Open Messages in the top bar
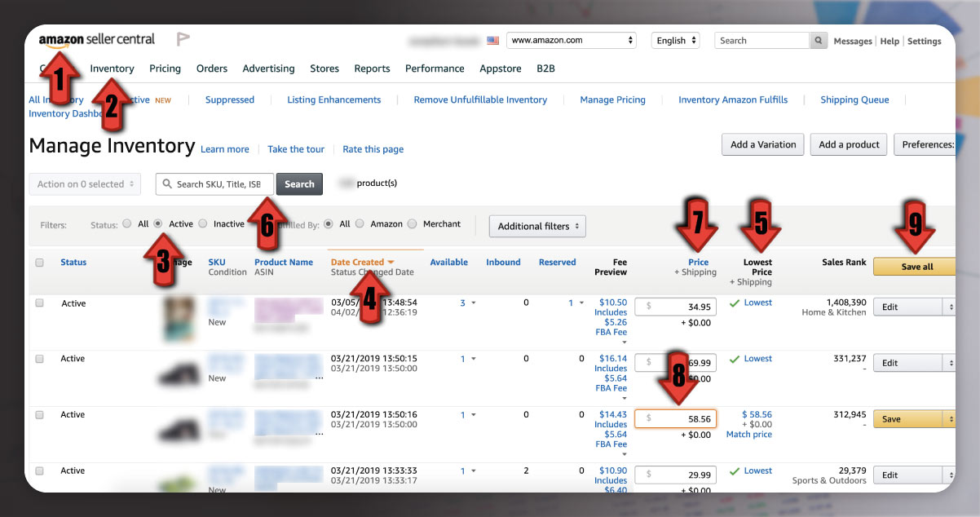 pyautogui.click(x=853, y=41)
